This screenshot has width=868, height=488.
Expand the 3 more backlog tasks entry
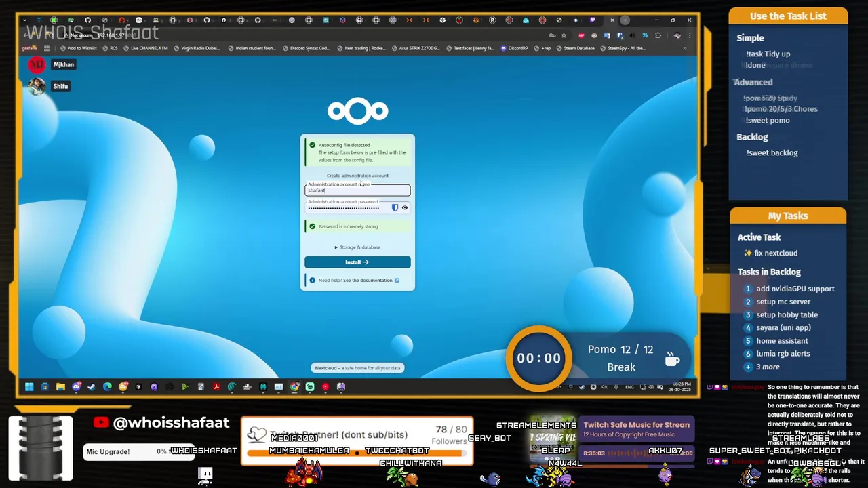coord(767,367)
